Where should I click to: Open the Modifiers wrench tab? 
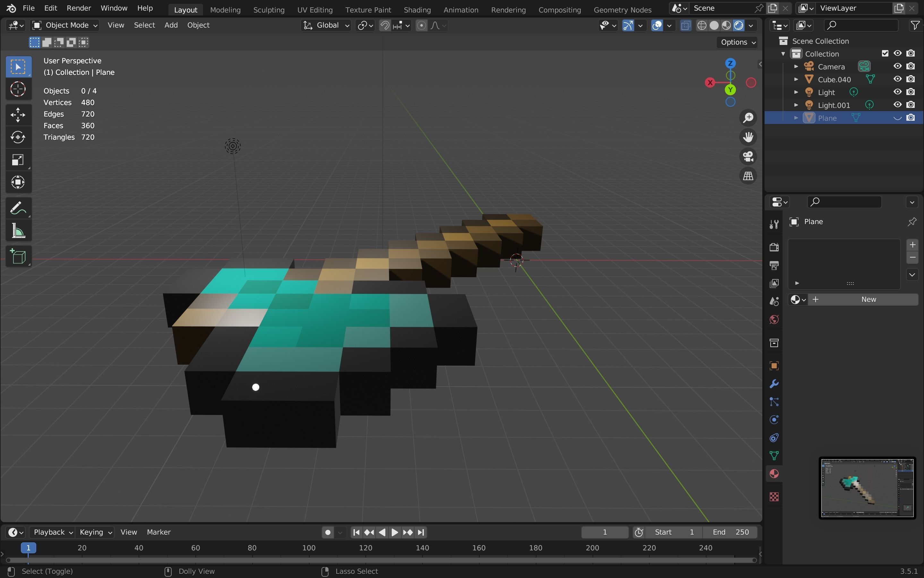[x=774, y=384]
